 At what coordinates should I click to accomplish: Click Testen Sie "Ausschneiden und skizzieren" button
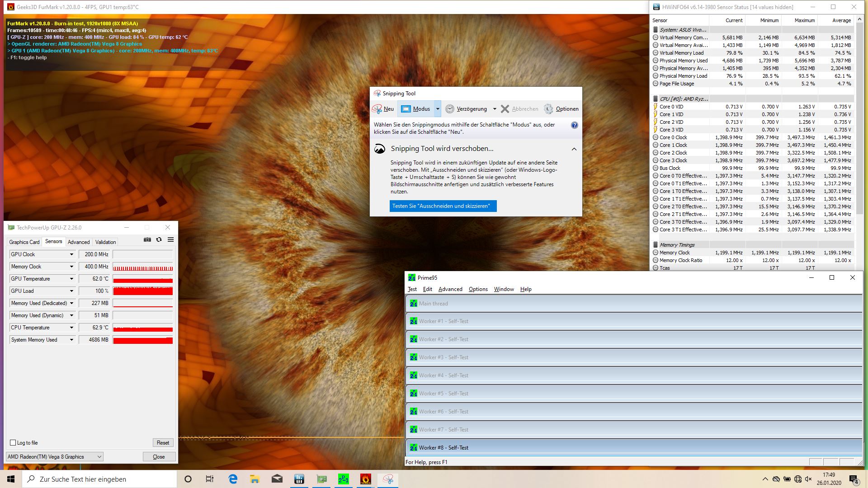pos(443,206)
